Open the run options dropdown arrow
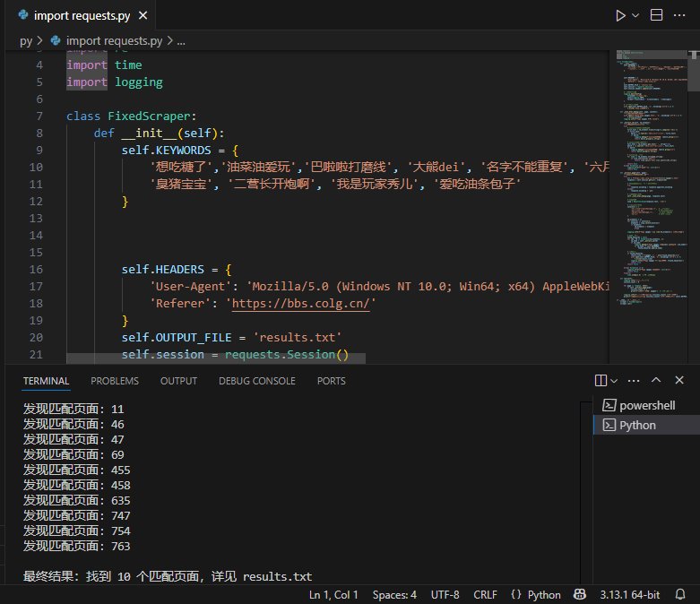The height and width of the screenshot is (604, 700). pos(636,15)
